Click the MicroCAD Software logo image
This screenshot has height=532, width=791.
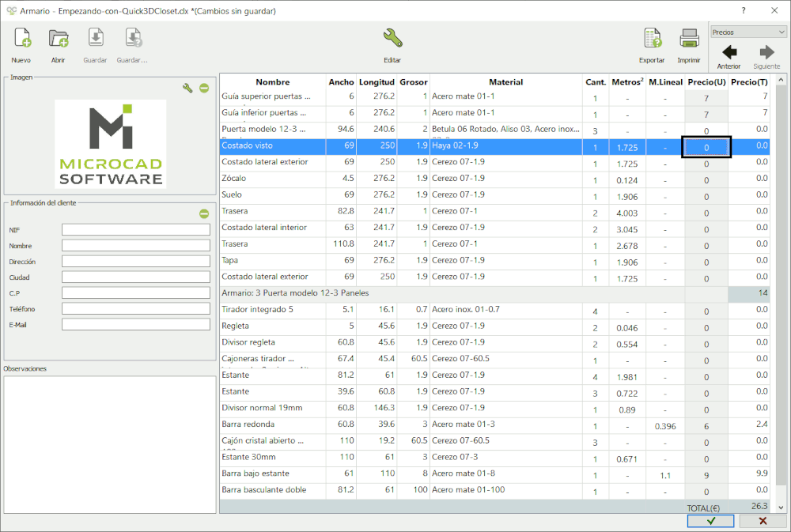point(111,144)
